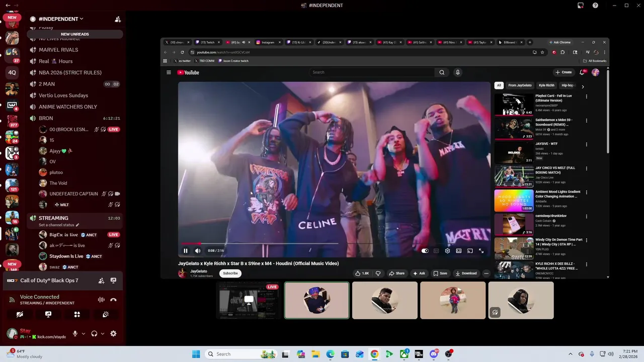
Task: Reload the YouTube page in Chrome
Action: pyautogui.click(x=182, y=52)
